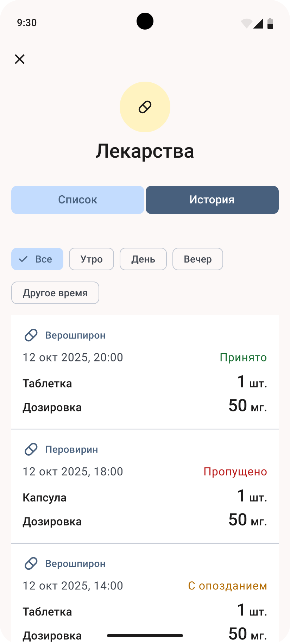Click the Принято status label
This screenshot has width=290, height=644.
[243, 357]
